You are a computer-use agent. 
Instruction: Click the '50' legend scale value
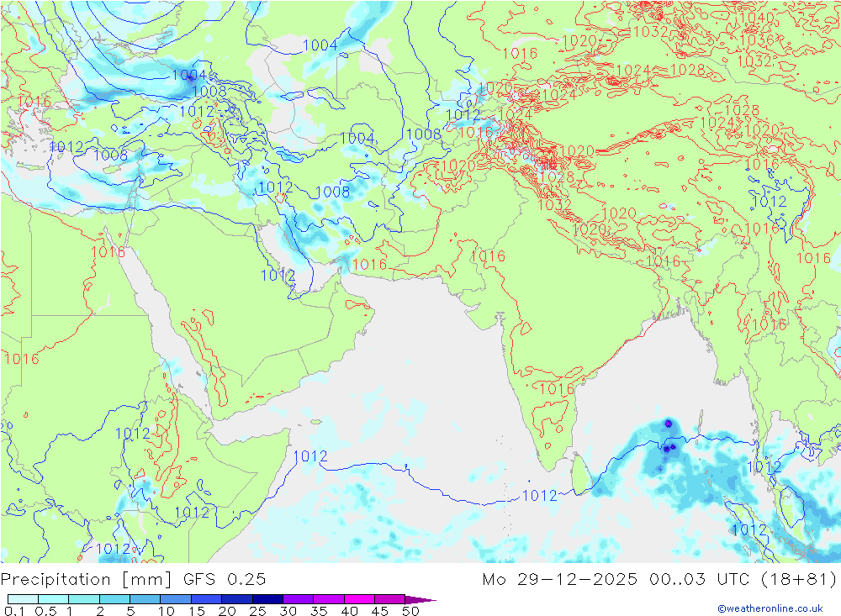(x=411, y=611)
